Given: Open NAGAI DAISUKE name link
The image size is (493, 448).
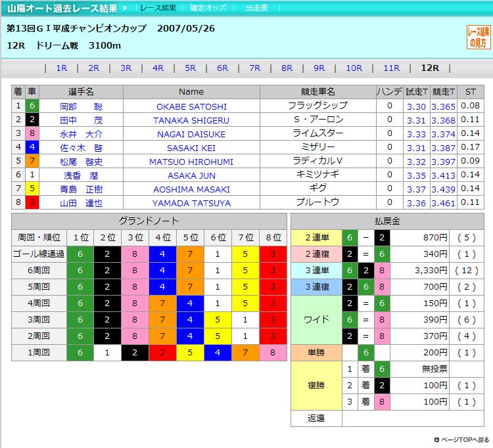Looking at the screenshot, I should pyautogui.click(x=191, y=135).
